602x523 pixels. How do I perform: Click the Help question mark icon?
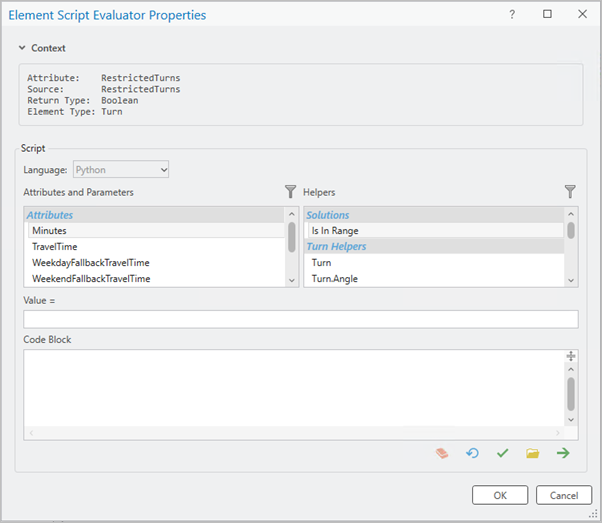click(x=512, y=15)
